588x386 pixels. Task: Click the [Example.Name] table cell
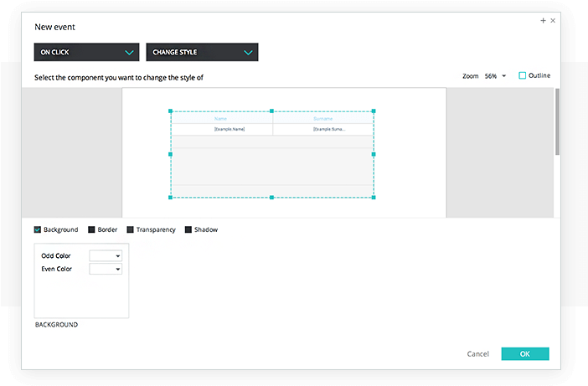click(230, 129)
